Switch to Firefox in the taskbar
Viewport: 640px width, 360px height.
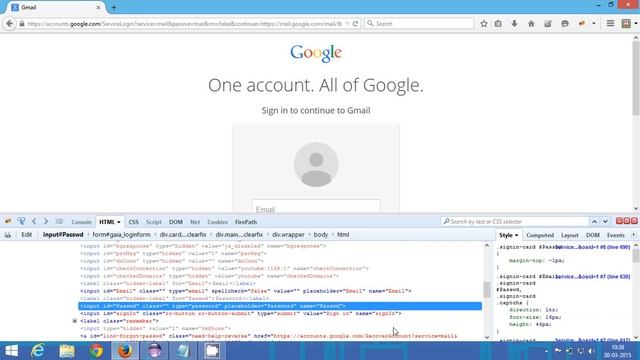click(125, 351)
